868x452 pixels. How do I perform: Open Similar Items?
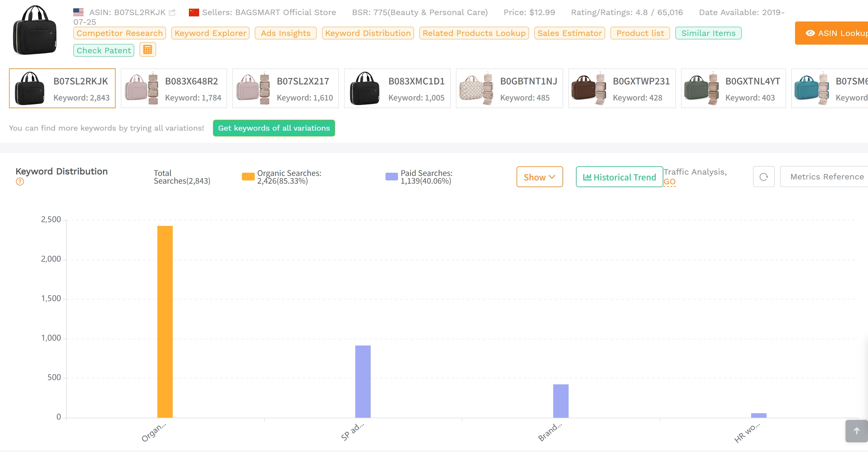click(708, 33)
